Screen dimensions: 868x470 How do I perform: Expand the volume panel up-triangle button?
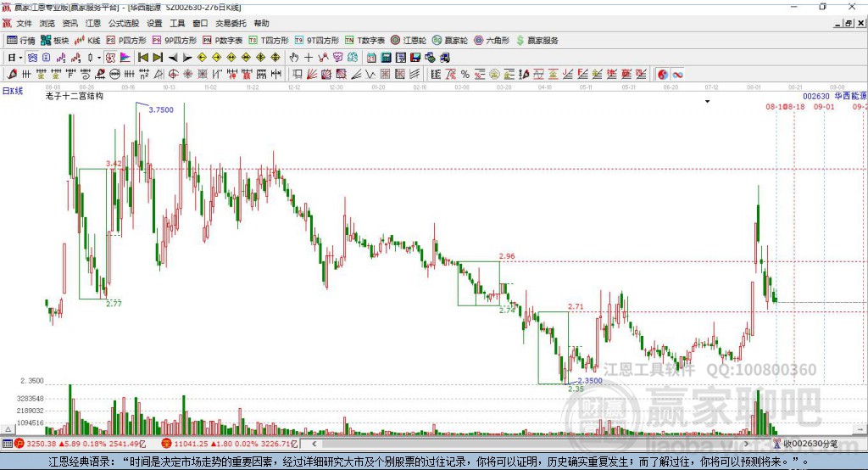click(8, 429)
